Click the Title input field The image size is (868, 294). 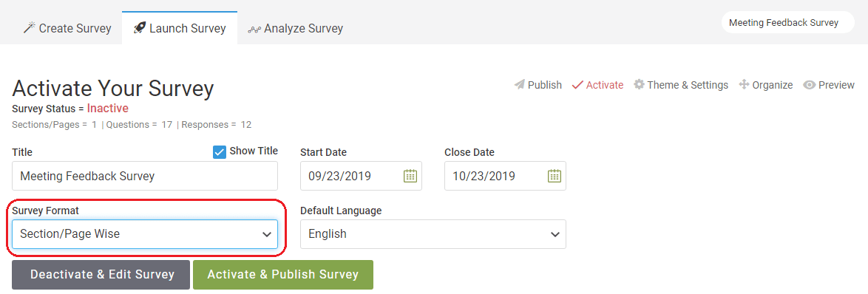pyautogui.click(x=145, y=176)
